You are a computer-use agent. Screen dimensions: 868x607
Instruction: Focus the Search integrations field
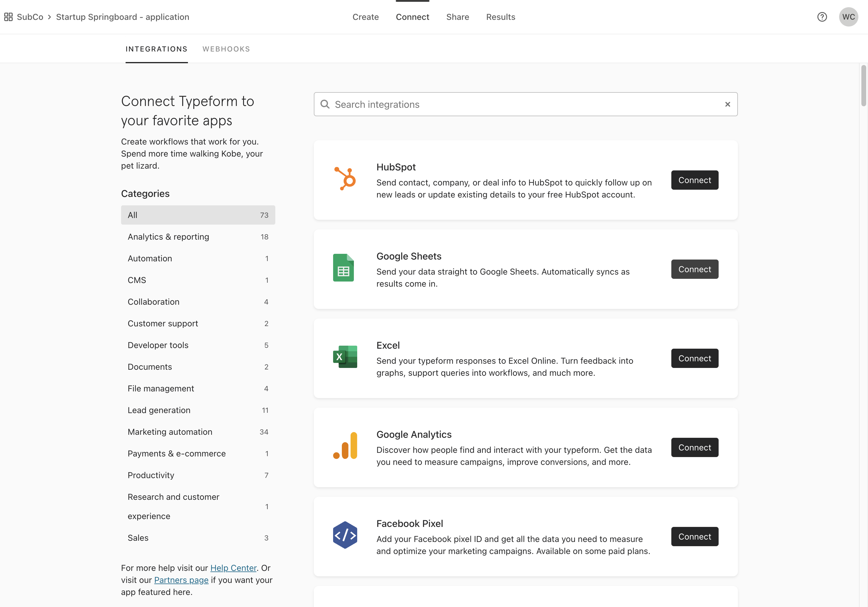(525, 104)
